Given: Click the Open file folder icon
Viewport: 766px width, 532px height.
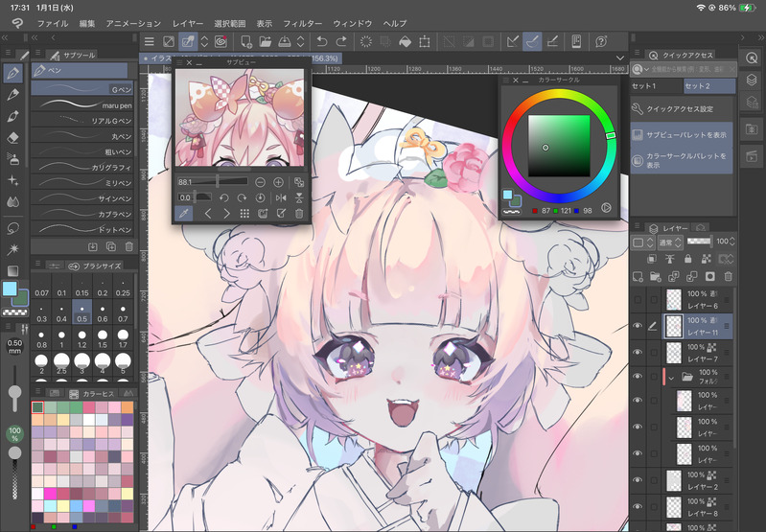Looking at the screenshot, I should click(x=266, y=41).
